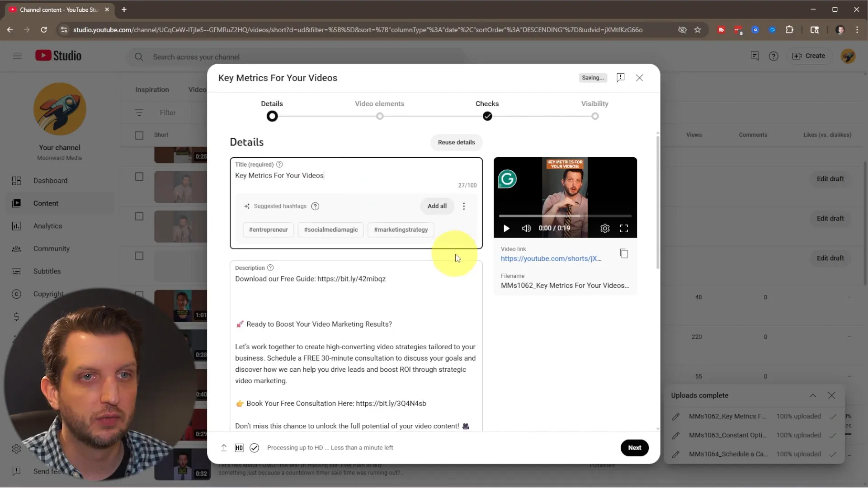Edit MMs1063_Constant Opti upload with pencil
The height and width of the screenshot is (488, 868).
(x=675, y=436)
